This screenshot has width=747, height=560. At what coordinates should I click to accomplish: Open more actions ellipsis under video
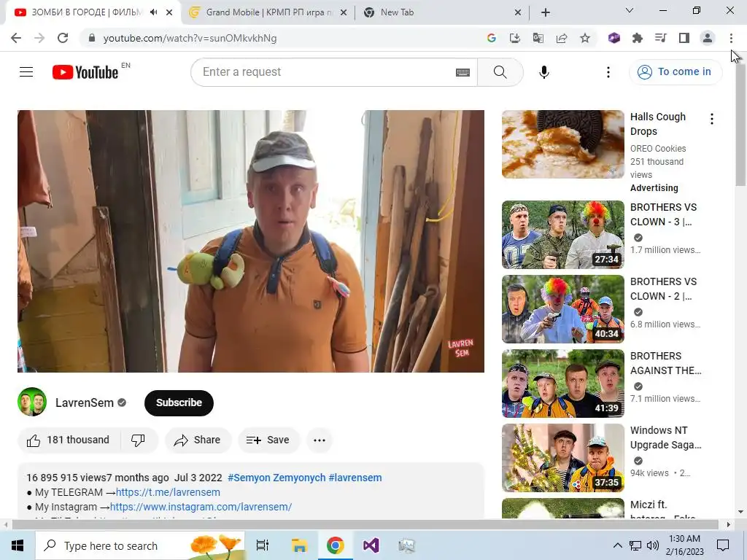pyautogui.click(x=320, y=440)
